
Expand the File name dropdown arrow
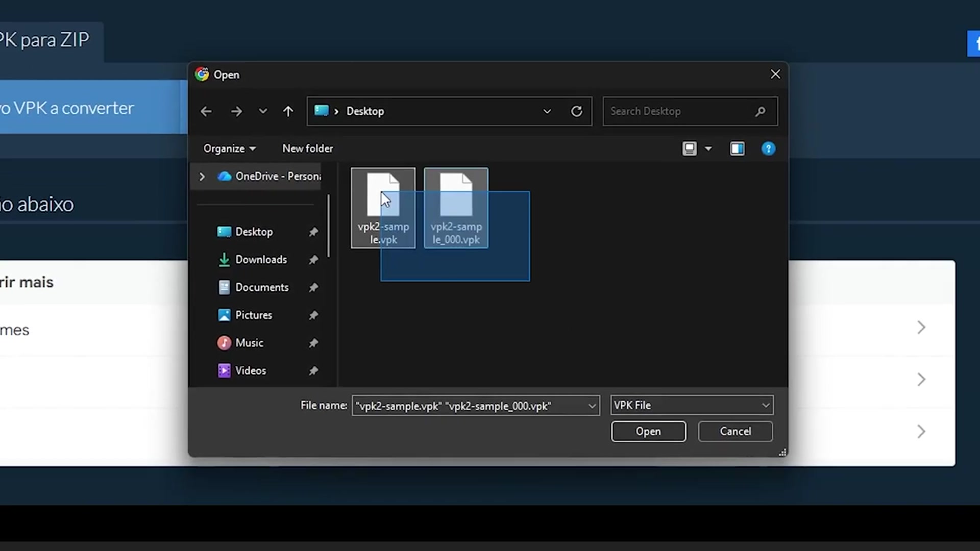592,406
